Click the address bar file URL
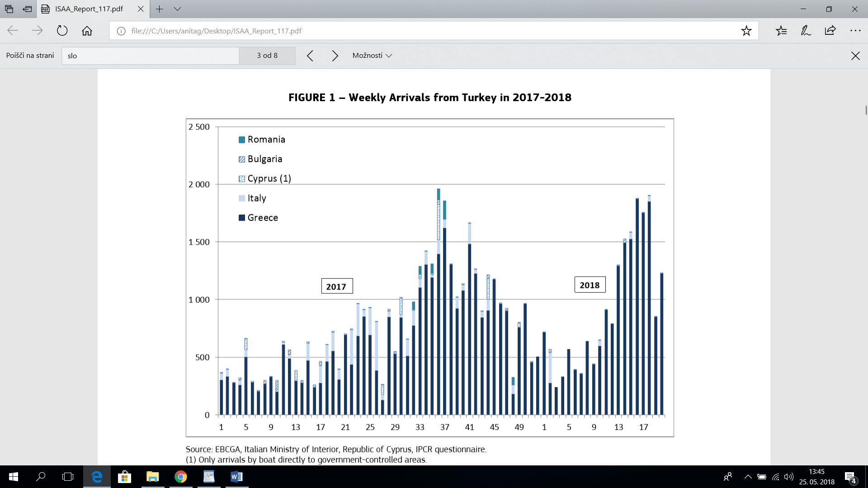Viewport: 868px width, 488px height. pyautogui.click(x=216, y=31)
